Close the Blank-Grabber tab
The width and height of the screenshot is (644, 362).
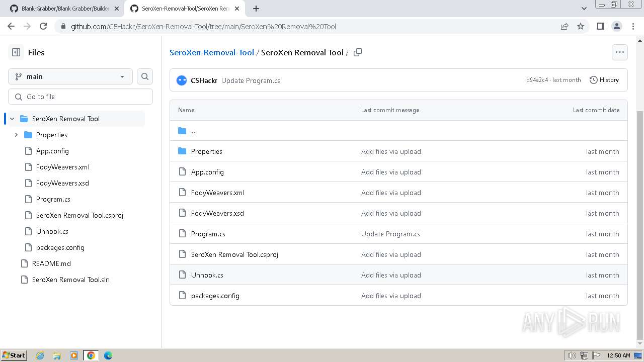click(117, 9)
